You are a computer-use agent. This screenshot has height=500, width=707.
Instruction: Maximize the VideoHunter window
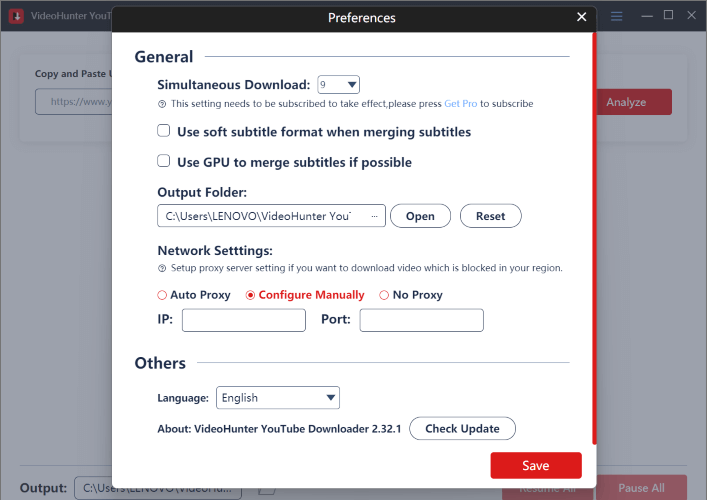click(669, 15)
